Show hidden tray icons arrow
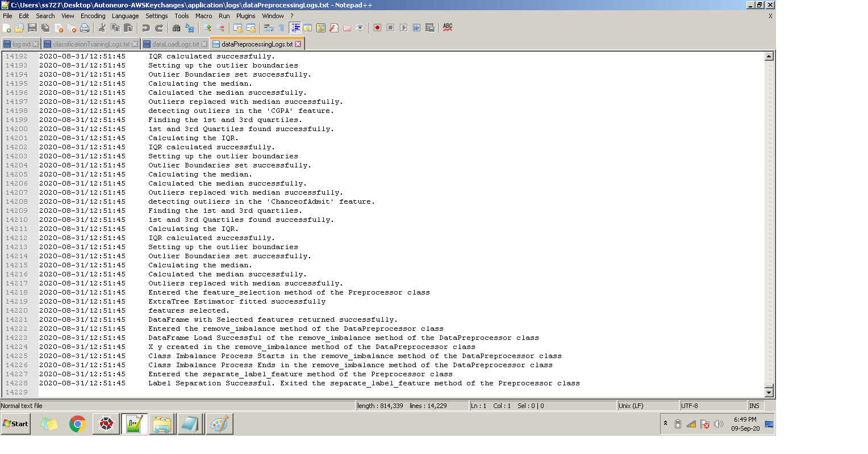The image size is (868, 454). (665, 423)
